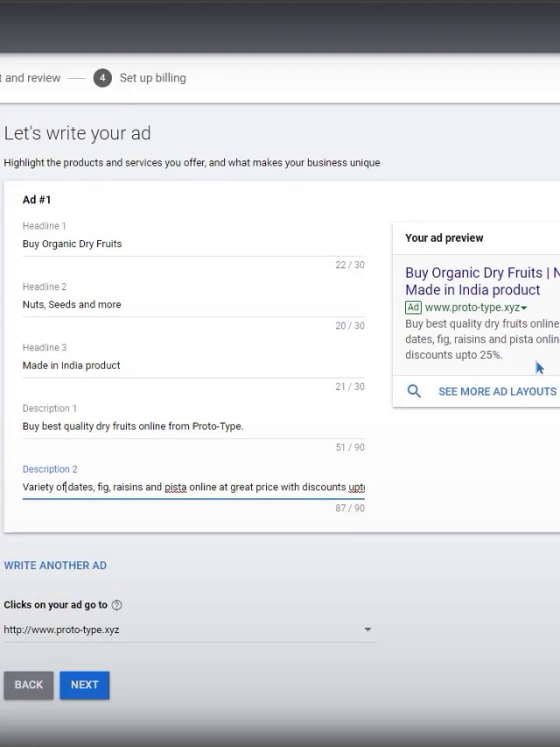Click the green Ad badge in preview
The width and height of the screenshot is (560, 747).
point(413,307)
